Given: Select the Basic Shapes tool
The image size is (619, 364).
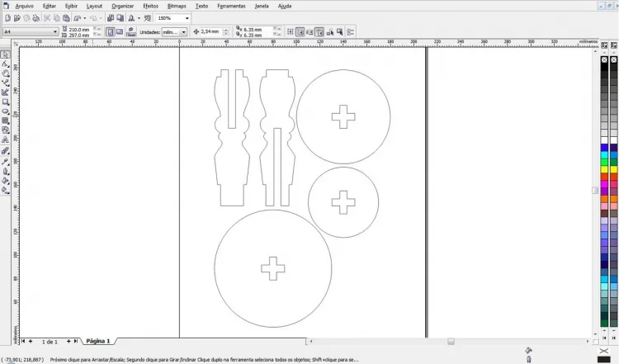Looking at the screenshot, I should click(5, 130).
